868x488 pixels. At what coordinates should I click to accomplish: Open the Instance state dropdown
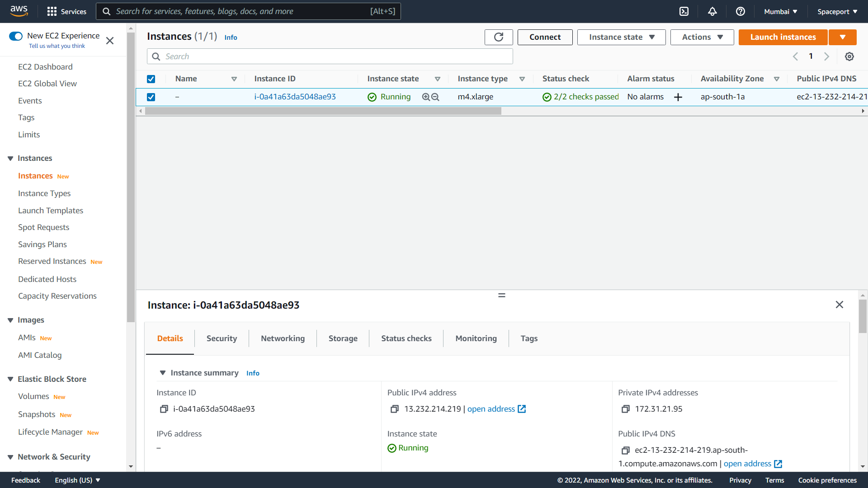[x=622, y=37]
